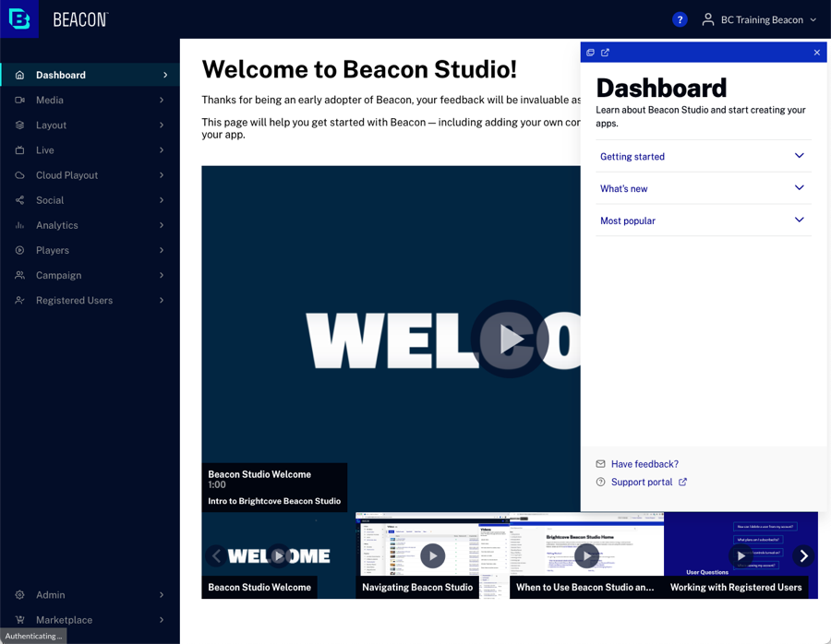
Task: Click external link icon after Support portal
Action: click(x=682, y=482)
